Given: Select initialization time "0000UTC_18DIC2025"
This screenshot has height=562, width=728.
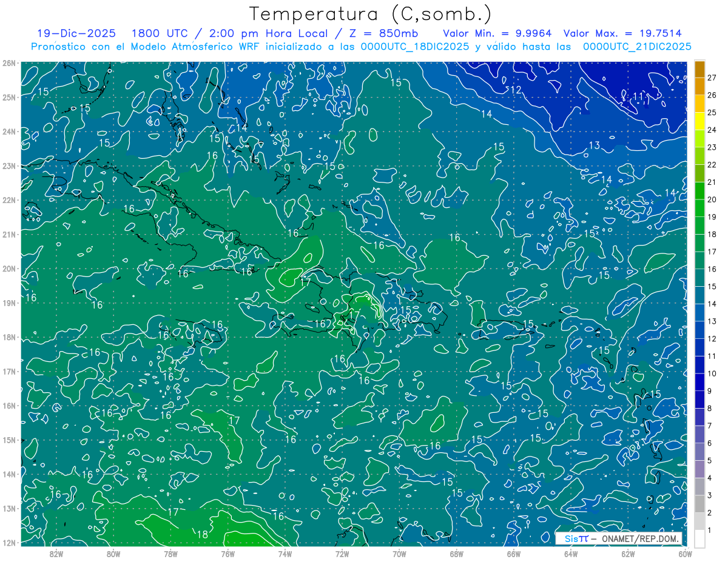Looking at the screenshot, I should click(x=415, y=47).
